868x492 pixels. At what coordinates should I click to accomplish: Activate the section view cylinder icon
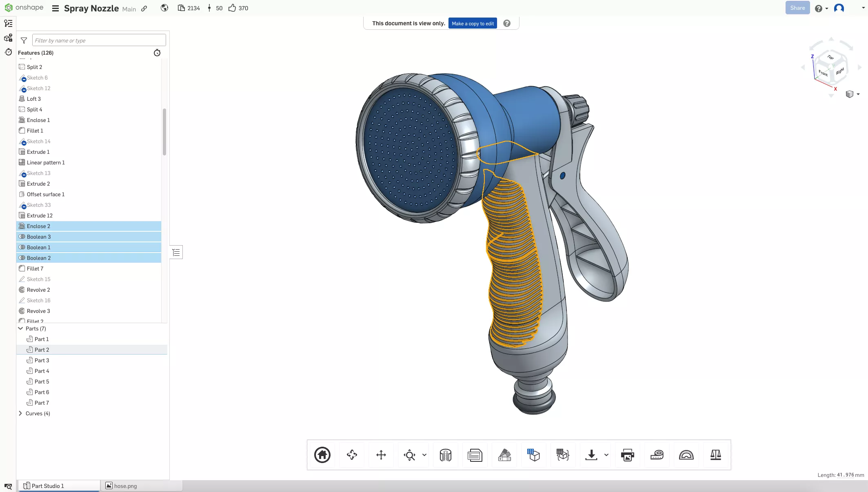pos(445,455)
